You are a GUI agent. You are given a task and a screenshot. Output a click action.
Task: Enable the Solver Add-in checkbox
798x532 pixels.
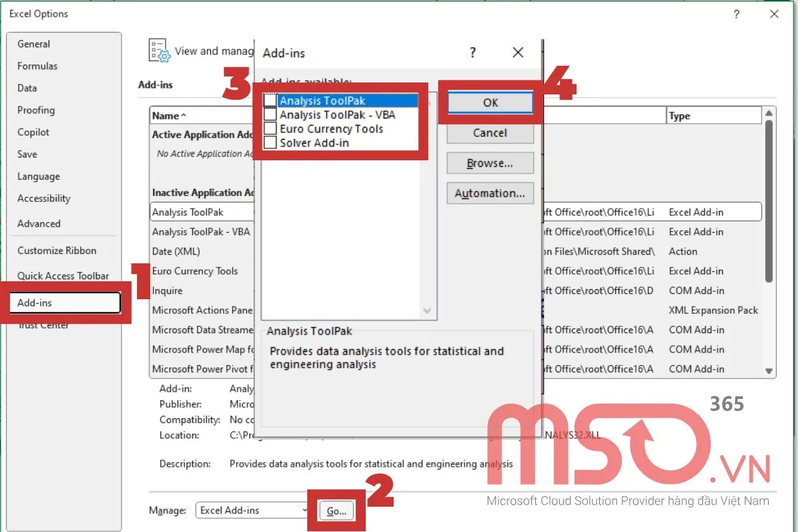click(269, 142)
